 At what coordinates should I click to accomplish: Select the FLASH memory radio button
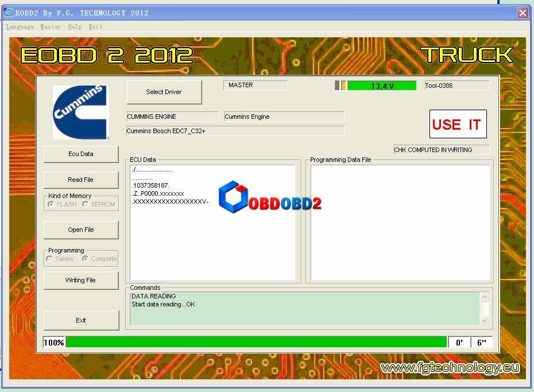coord(51,204)
